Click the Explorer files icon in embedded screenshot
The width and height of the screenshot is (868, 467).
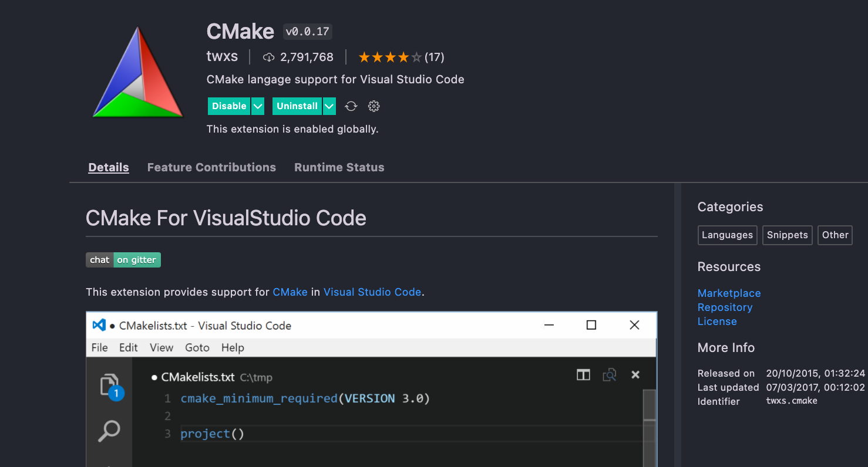(x=110, y=386)
